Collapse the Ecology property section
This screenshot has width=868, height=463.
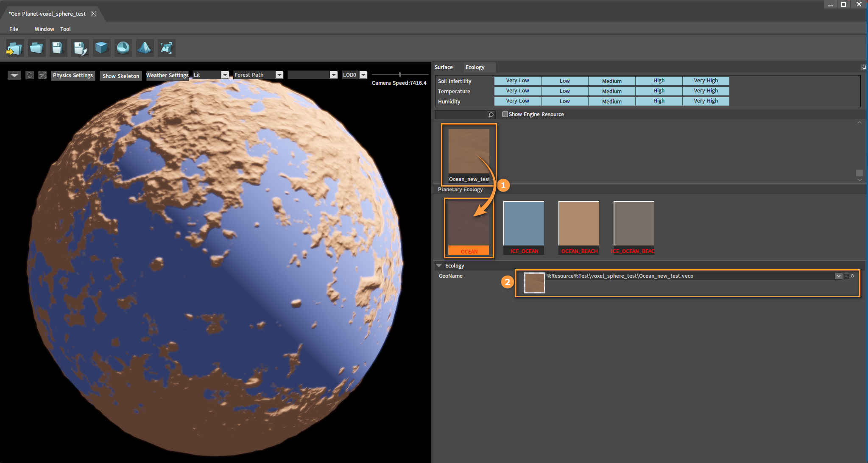coord(439,266)
